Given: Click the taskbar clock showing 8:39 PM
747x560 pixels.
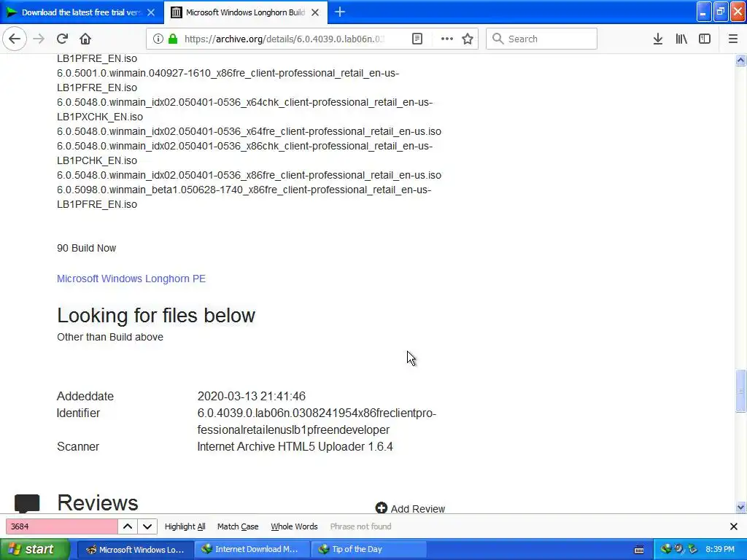Looking at the screenshot, I should (x=720, y=549).
